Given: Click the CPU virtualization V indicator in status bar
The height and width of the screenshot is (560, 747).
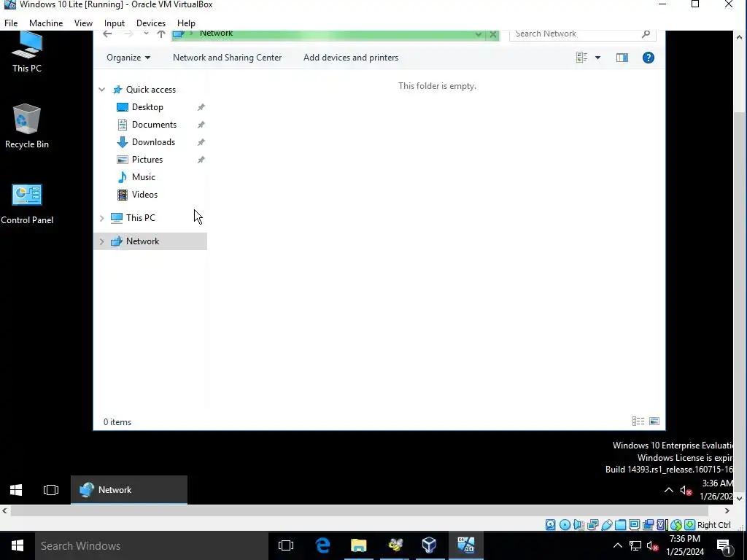Looking at the screenshot, I should coord(662,525).
